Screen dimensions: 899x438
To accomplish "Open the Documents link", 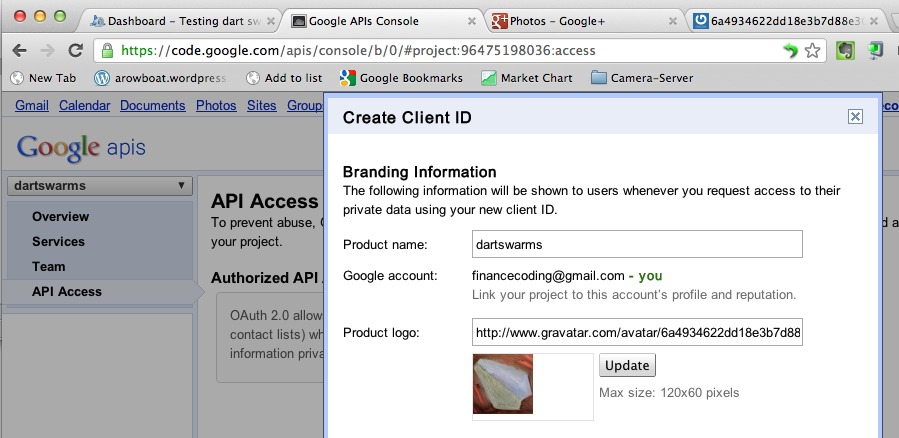I will tap(153, 105).
